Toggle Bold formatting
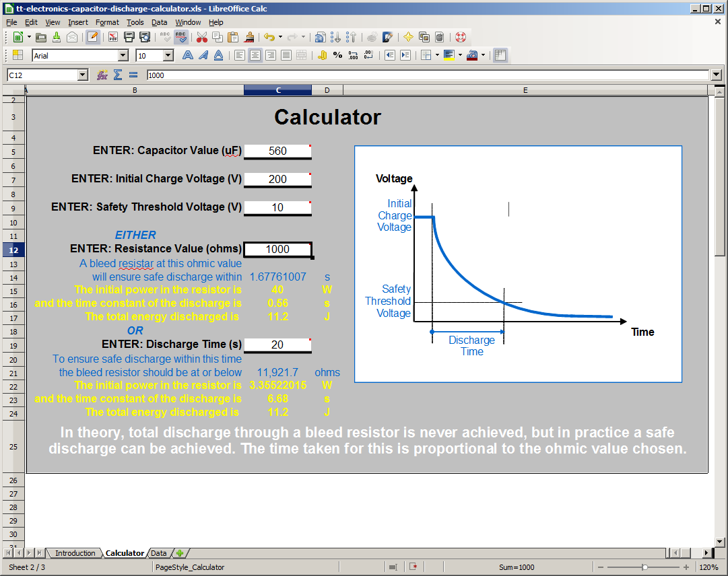Viewport: 728px width, 576px height. coord(188,55)
